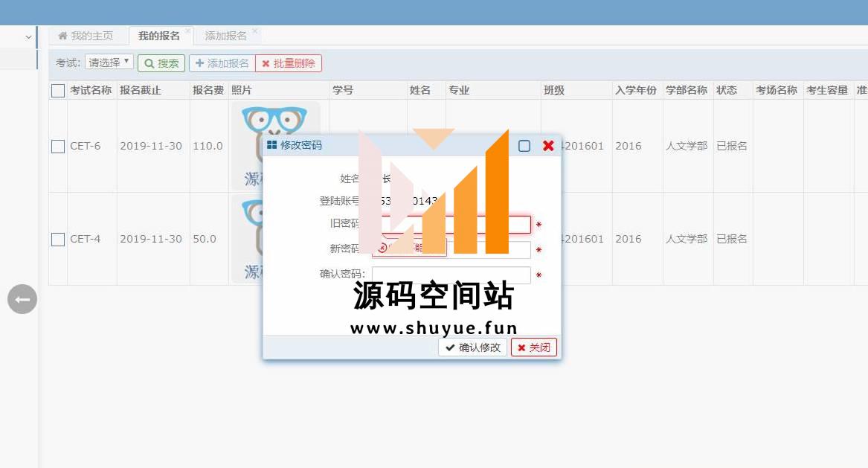Check the CET-4 row checkbox

tap(58, 240)
